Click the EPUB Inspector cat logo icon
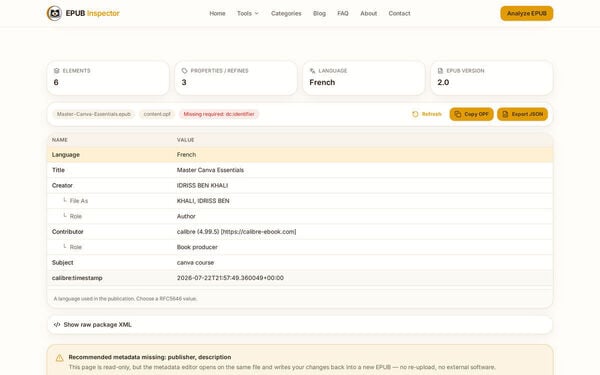Viewport: 600px width, 375px height. [x=54, y=13]
